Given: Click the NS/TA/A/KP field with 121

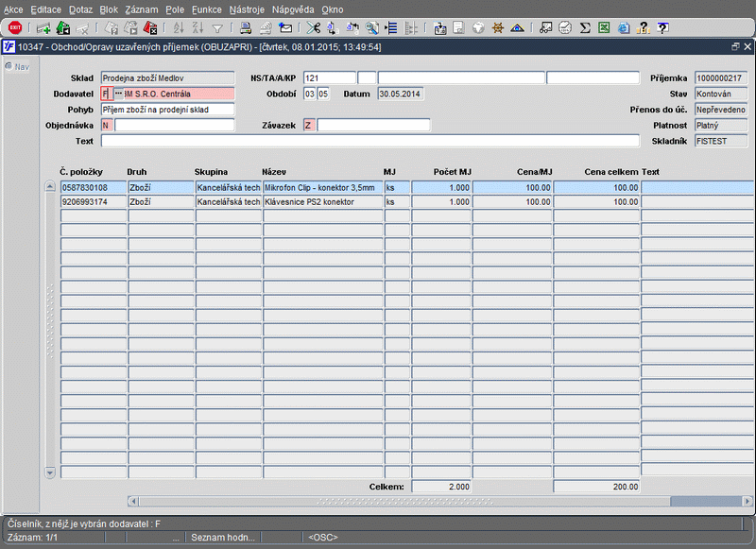Looking at the screenshot, I should click(330, 78).
